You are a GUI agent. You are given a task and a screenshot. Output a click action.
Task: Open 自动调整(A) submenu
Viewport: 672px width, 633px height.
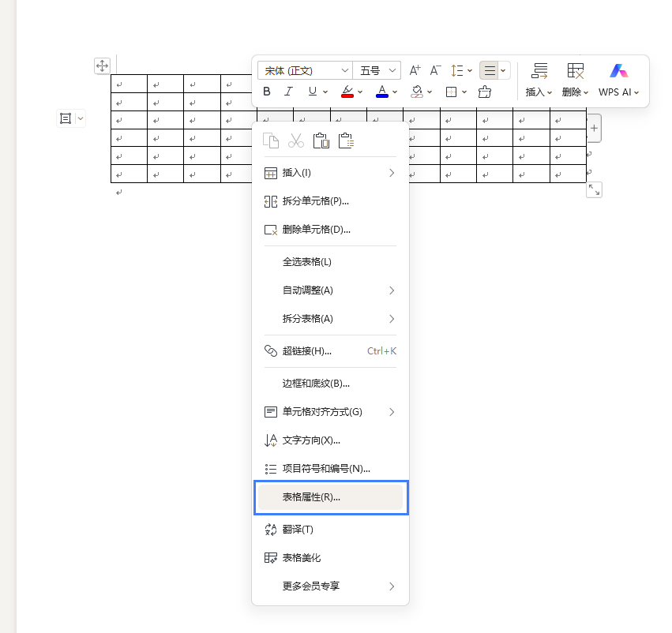330,290
